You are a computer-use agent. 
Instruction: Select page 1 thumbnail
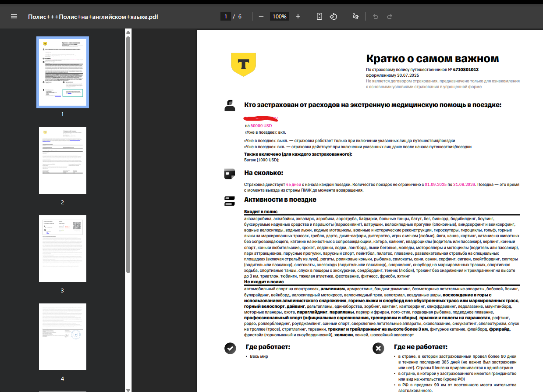pos(63,72)
